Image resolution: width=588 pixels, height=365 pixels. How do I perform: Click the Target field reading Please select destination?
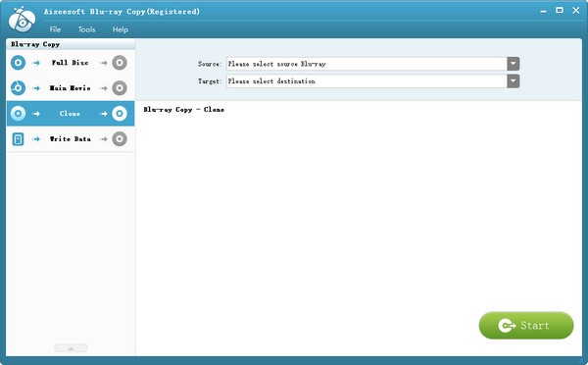pyautogui.click(x=367, y=81)
